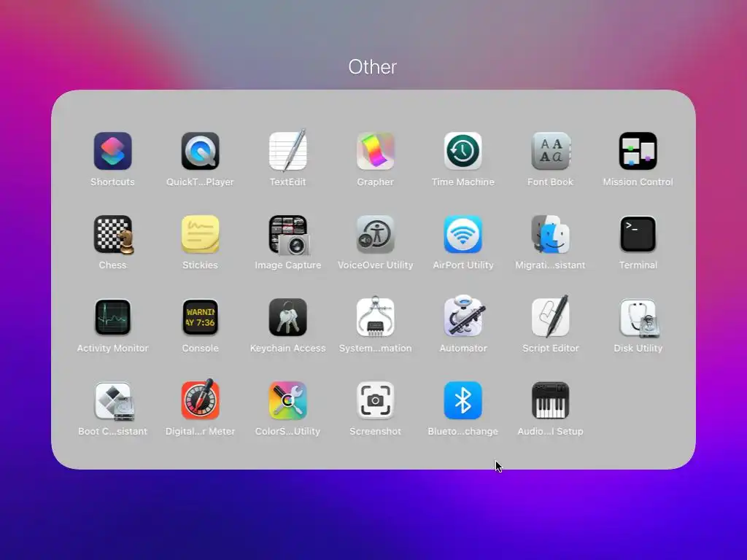
Task: Open the Keychain Access icon
Action: point(287,317)
